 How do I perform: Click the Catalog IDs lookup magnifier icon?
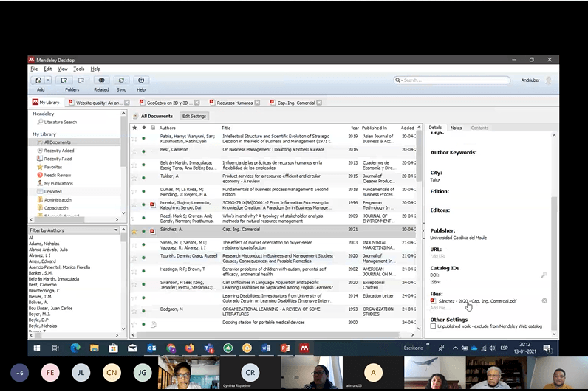click(544, 275)
